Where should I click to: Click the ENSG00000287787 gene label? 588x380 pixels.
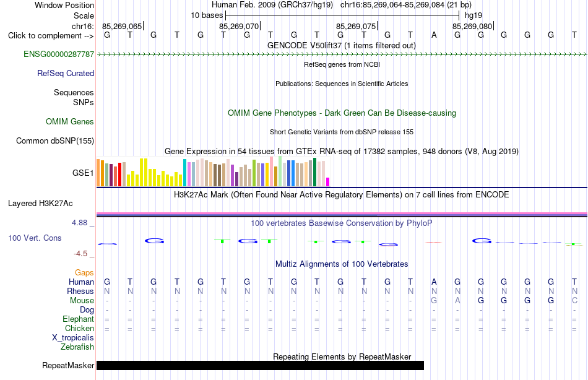(x=59, y=54)
